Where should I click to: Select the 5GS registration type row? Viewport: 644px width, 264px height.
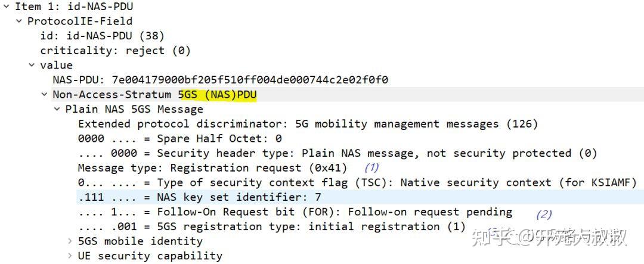271,226
